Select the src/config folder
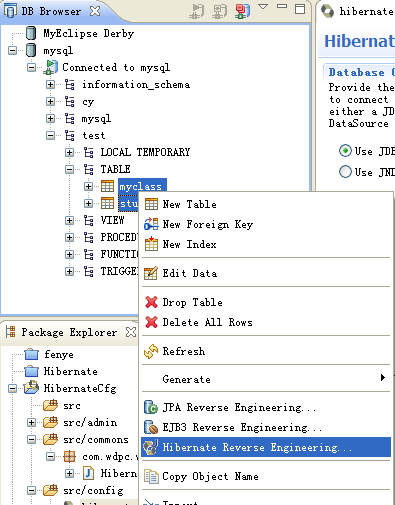This screenshot has height=505, width=395. [93, 490]
